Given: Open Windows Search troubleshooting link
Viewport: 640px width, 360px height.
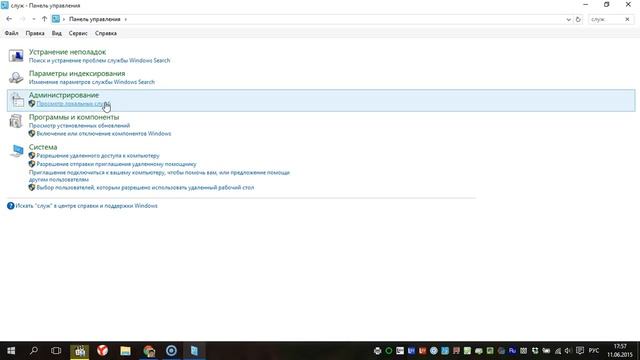Looking at the screenshot, I should pyautogui.click(x=99, y=60).
